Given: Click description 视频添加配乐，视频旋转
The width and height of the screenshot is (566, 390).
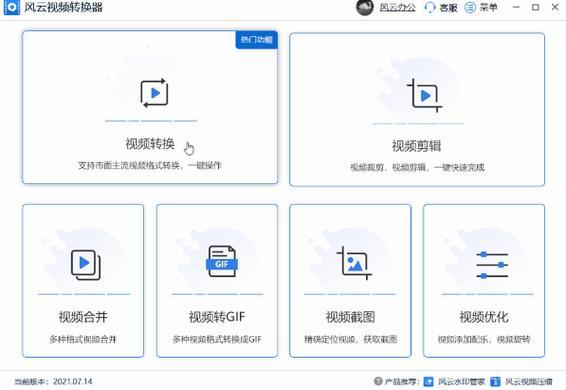Looking at the screenshot, I should point(484,339).
